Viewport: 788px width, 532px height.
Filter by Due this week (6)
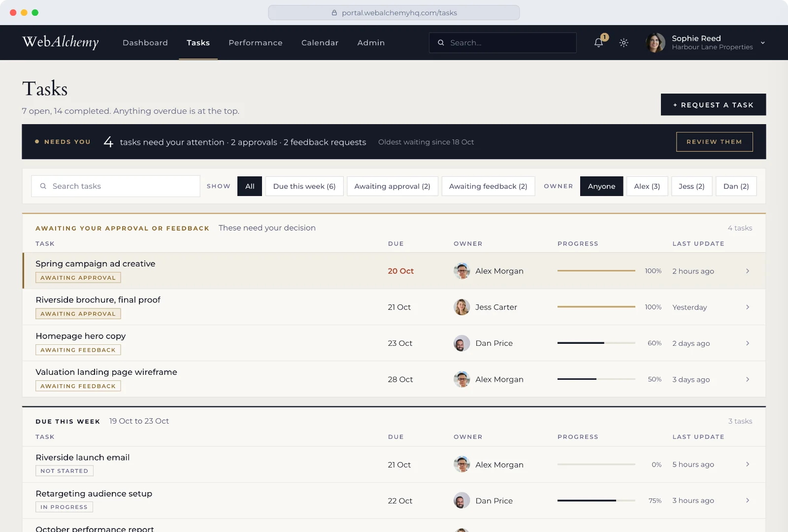[x=304, y=186]
